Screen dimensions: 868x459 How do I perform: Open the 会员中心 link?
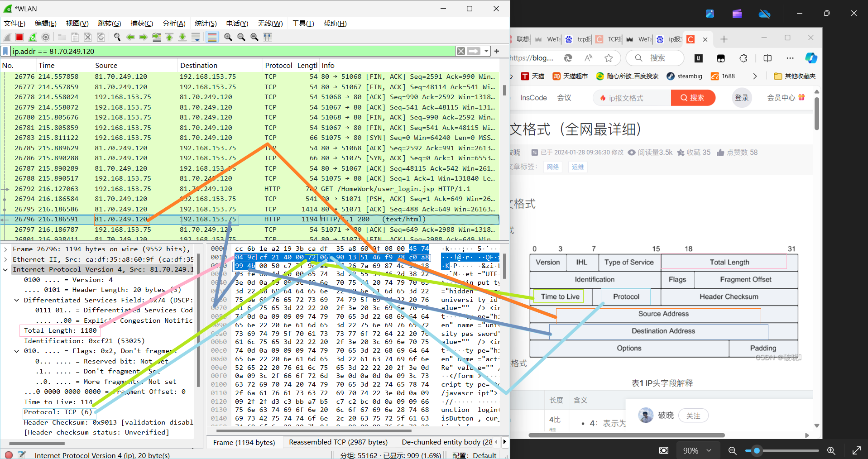(786, 98)
